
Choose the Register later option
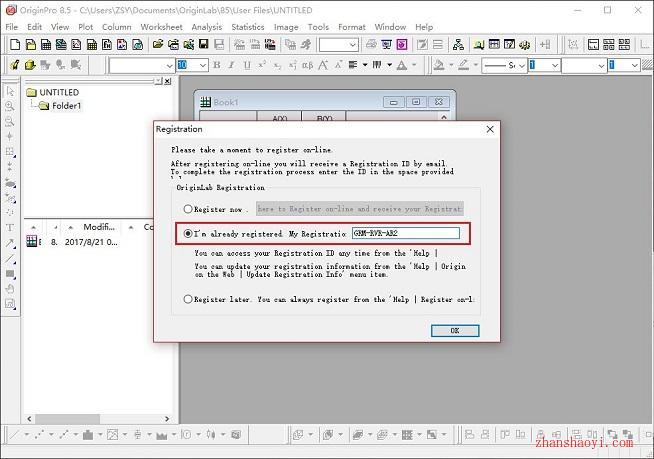(x=188, y=299)
